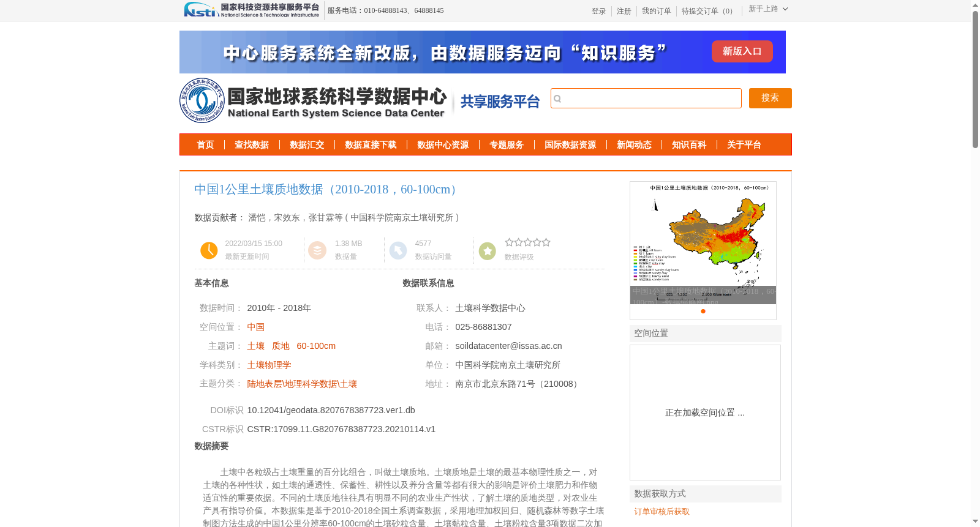
Task: Click the scrollbar up arrow
Action: (975, 5)
